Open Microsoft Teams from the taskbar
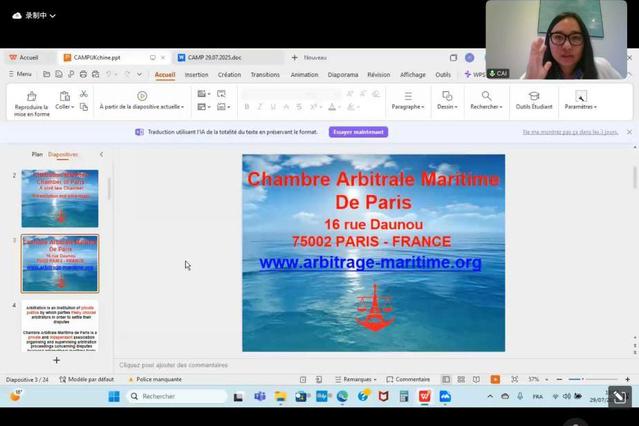 click(260, 396)
